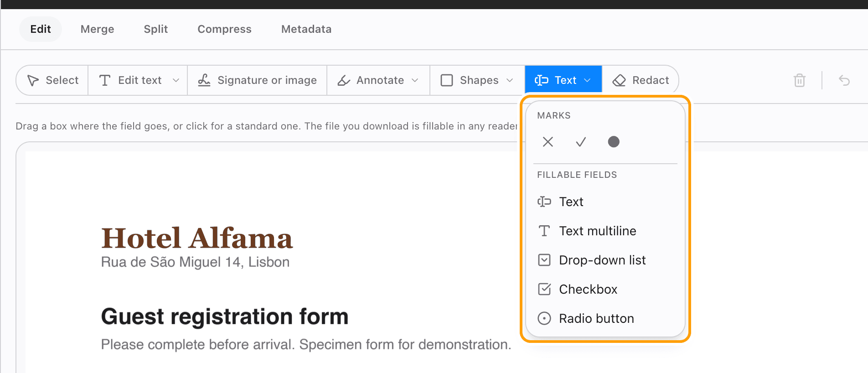The width and height of the screenshot is (868, 373).
Task: Pick the Signature or image tool
Action: click(257, 80)
